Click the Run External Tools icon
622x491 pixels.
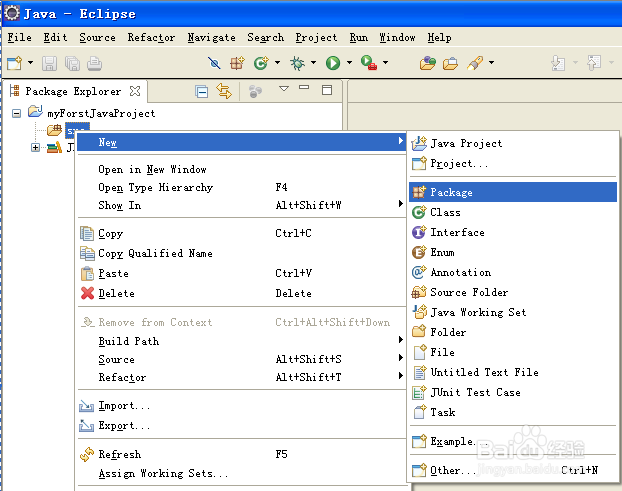369,63
